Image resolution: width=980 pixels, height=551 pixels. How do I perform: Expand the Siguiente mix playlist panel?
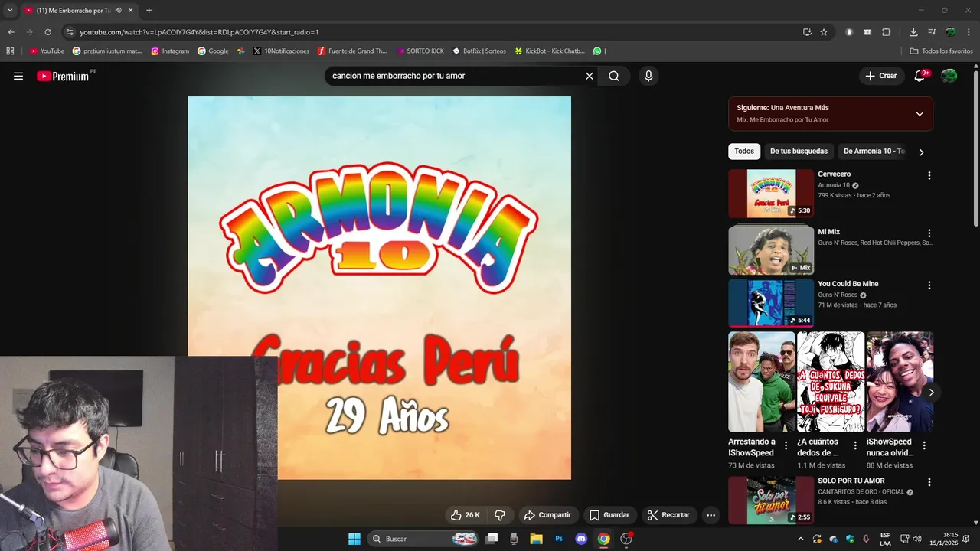coord(920,113)
